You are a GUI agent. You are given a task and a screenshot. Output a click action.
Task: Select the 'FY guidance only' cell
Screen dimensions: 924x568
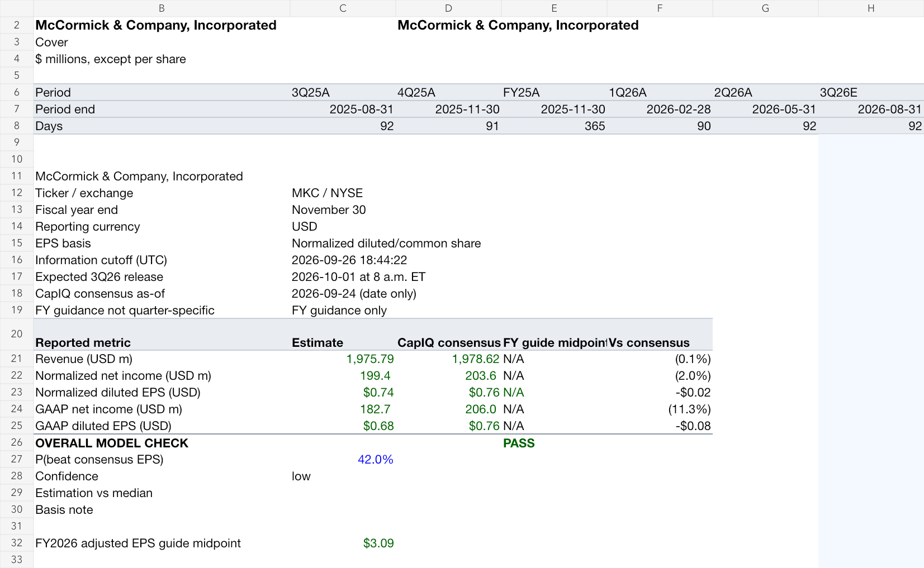[x=343, y=310]
